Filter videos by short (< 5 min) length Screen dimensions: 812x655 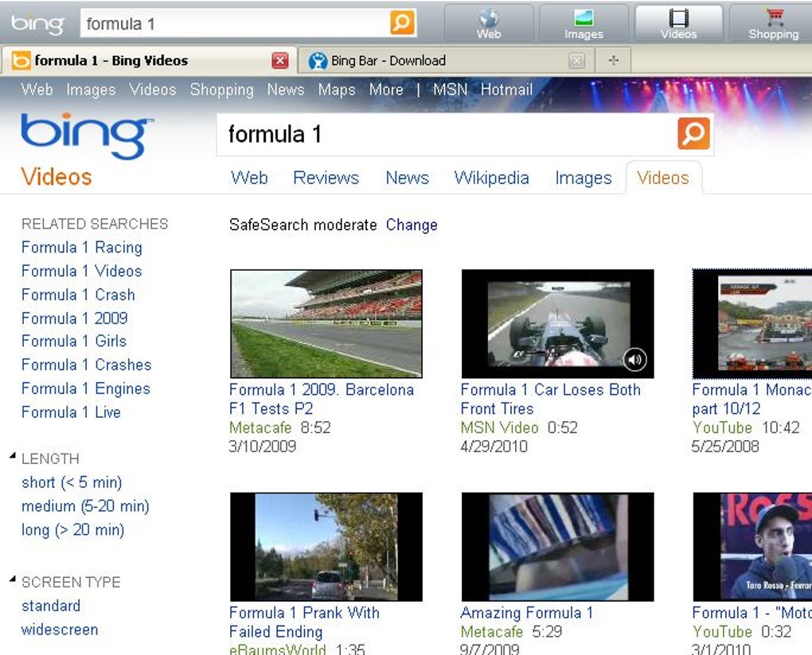[x=72, y=482]
